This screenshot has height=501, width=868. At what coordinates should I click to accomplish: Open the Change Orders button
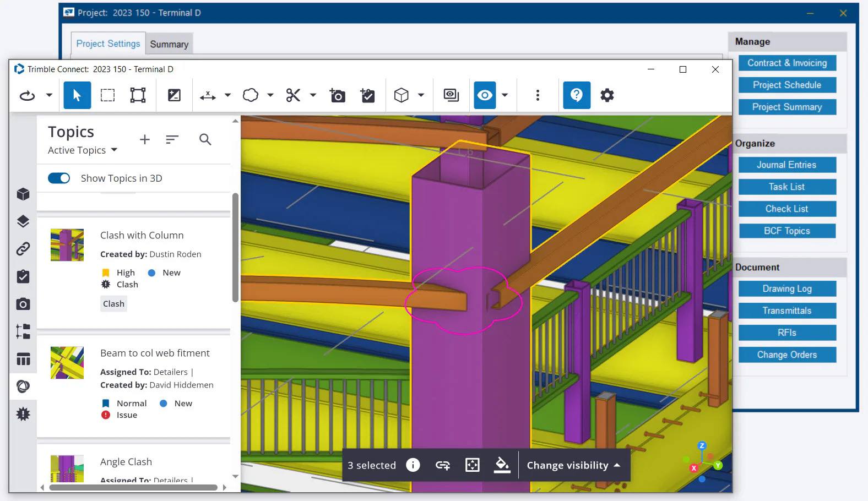pyautogui.click(x=787, y=355)
